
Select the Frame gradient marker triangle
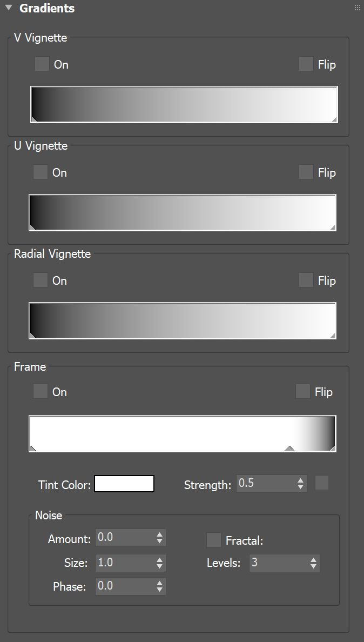pyautogui.click(x=289, y=448)
